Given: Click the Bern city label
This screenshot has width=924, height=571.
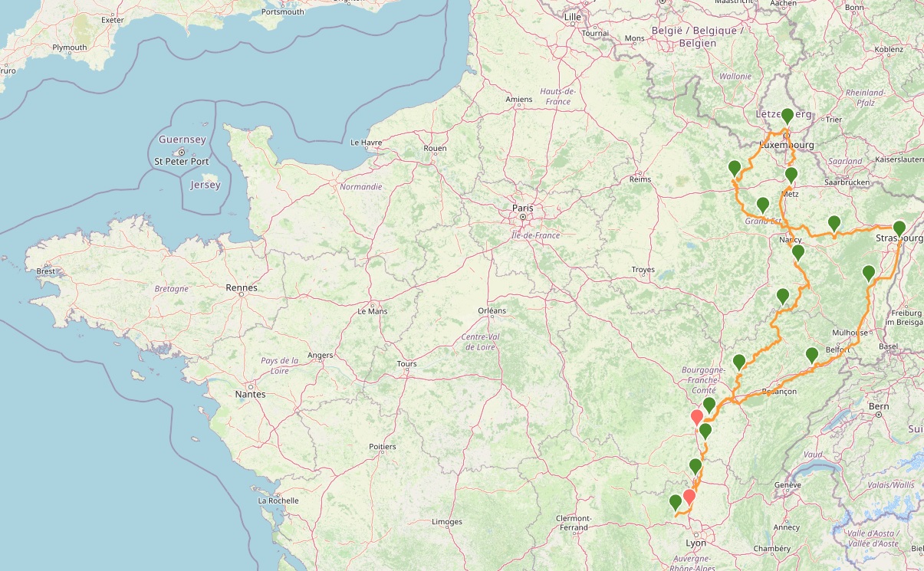Looking at the screenshot, I should (x=878, y=405).
